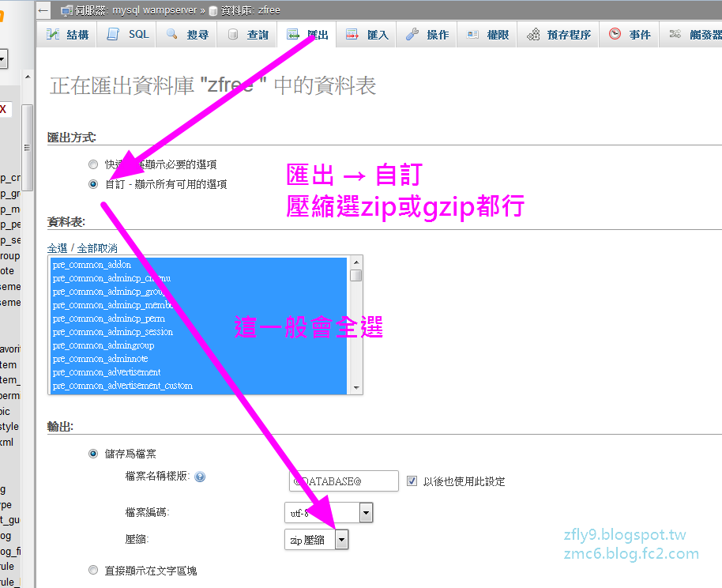Screen dimensions: 722x588
Task: Select table pre_common_admingroup in list
Action: [198, 345]
